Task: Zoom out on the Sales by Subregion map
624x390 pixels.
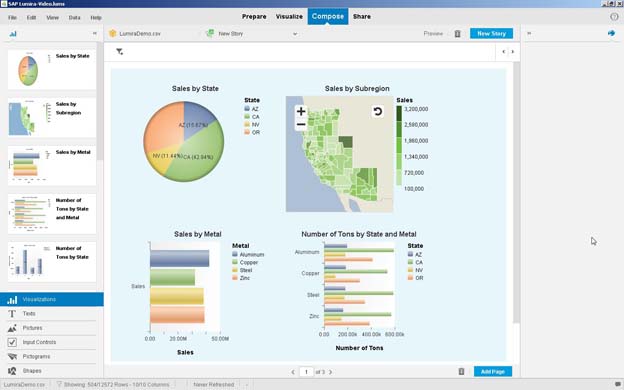Action: point(301,125)
